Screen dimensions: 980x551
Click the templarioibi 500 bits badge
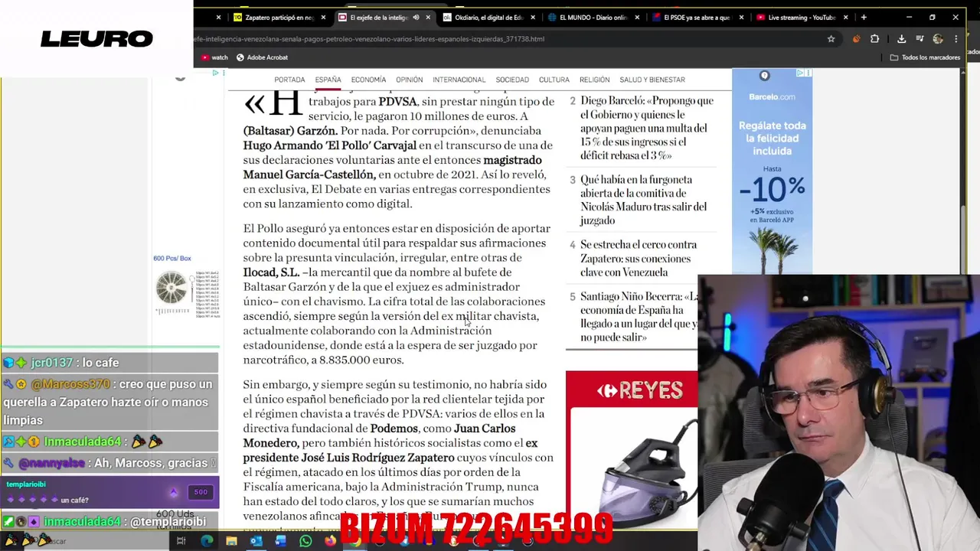(x=200, y=492)
